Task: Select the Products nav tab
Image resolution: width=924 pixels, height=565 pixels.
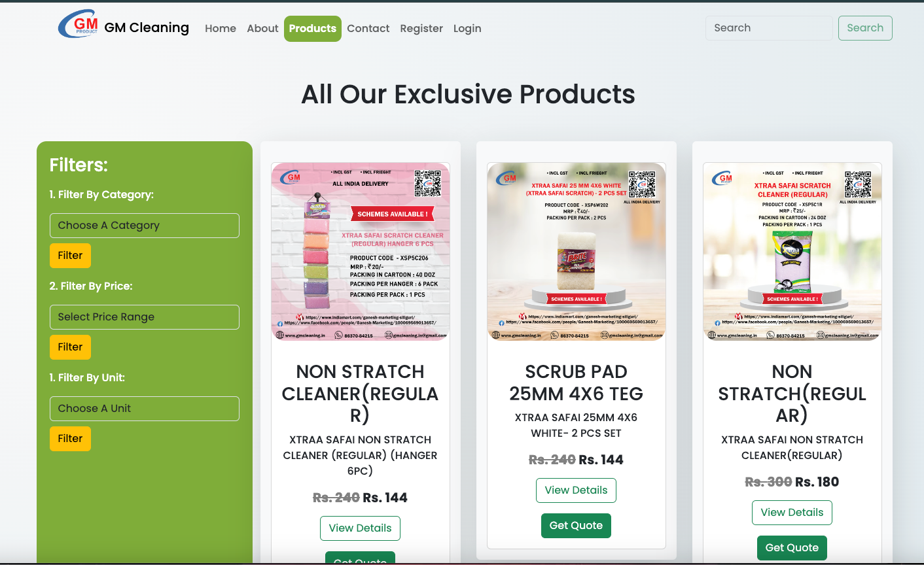Action: (x=313, y=29)
